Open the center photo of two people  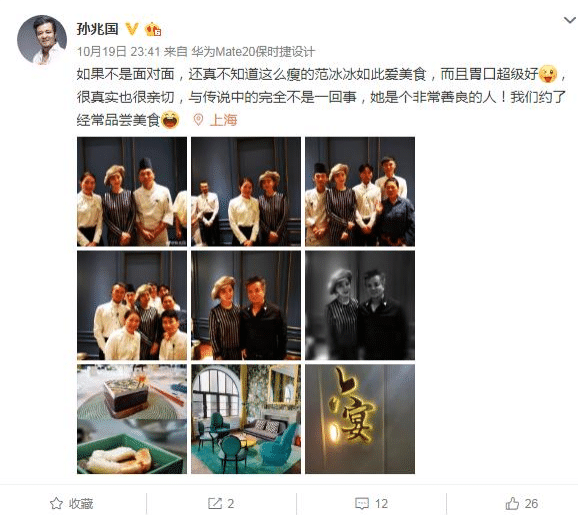point(246,306)
